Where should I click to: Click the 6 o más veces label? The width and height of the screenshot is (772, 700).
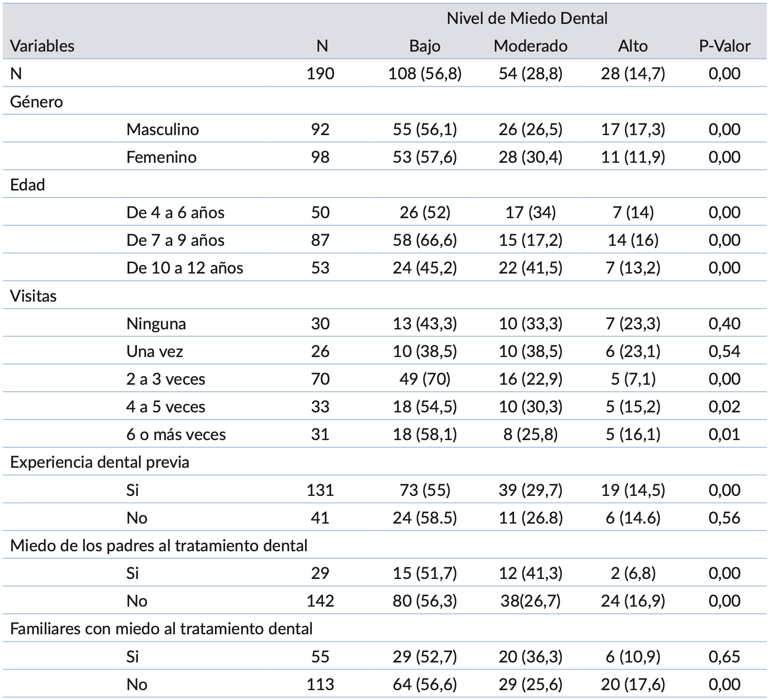tap(176, 434)
